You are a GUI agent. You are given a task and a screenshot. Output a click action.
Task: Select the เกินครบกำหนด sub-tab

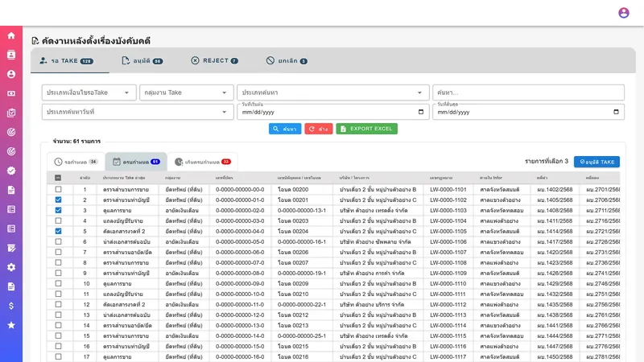tap(203, 162)
